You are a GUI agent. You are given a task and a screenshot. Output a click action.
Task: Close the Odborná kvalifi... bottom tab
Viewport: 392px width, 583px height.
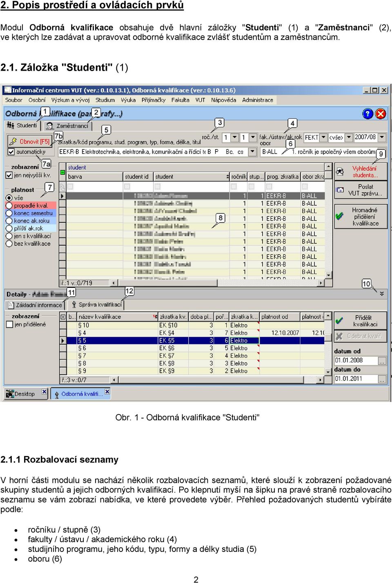(107, 392)
